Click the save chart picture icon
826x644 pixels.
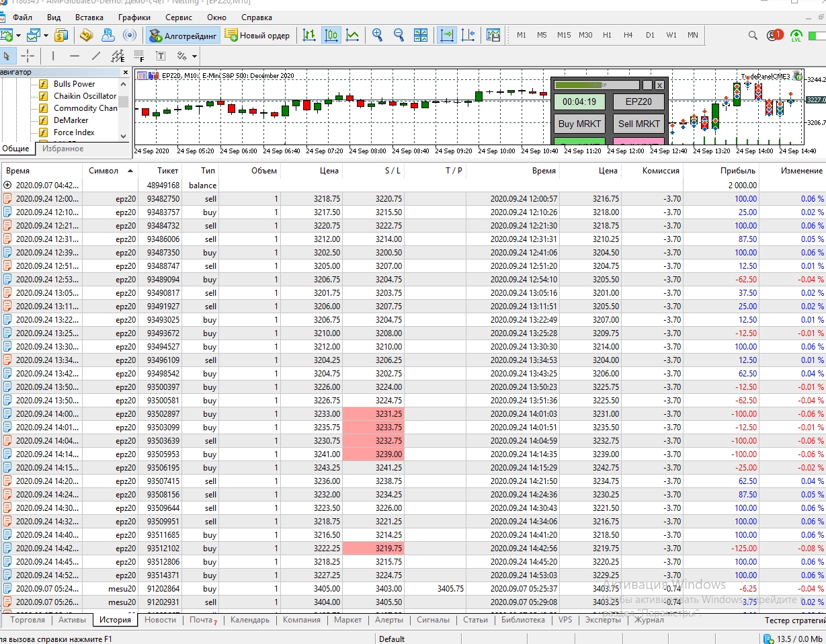[493, 35]
